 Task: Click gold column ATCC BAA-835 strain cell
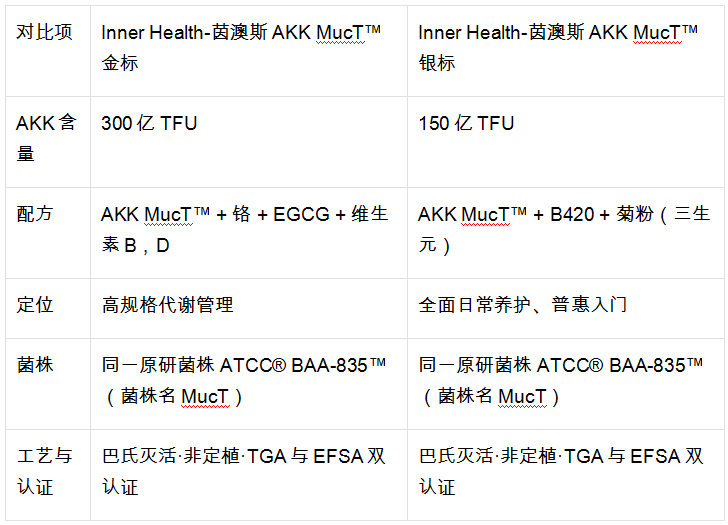coord(249,384)
